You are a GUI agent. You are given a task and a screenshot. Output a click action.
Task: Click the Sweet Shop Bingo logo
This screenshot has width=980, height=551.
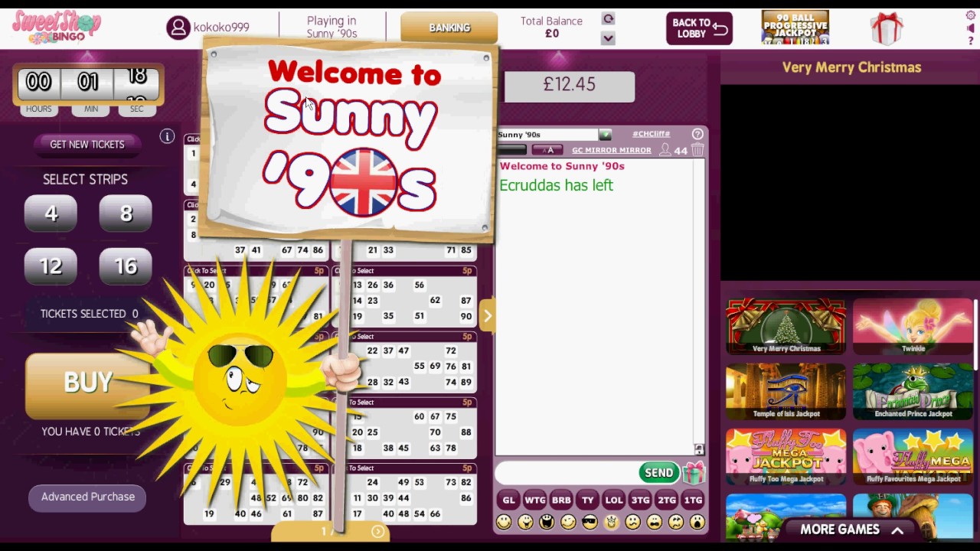click(56, 27)
